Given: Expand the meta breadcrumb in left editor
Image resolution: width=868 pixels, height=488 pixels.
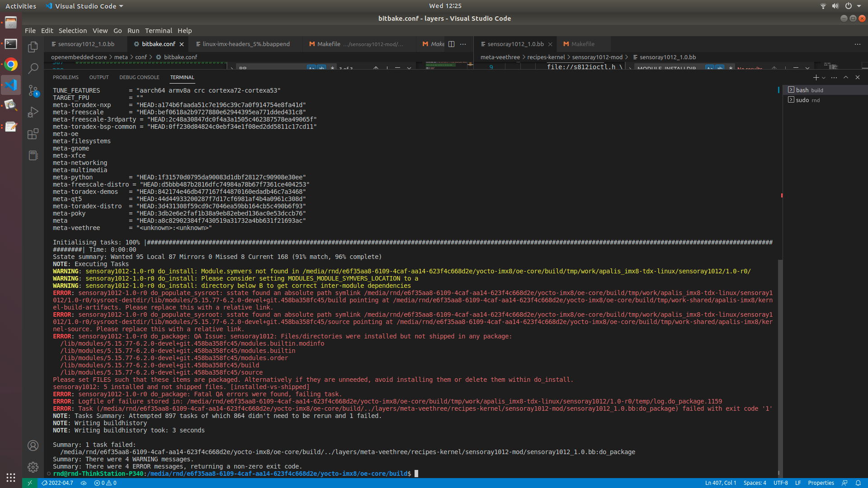Looking at the screenshot, I should [121, 57].
